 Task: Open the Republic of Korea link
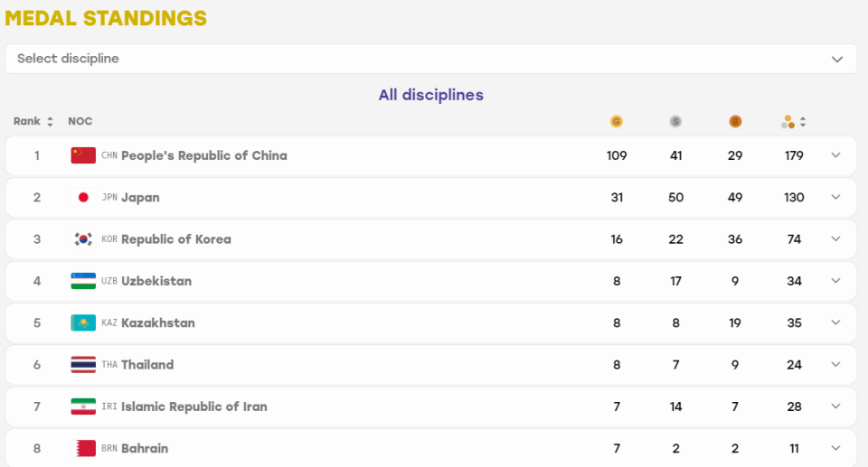(x=176, y=239)
